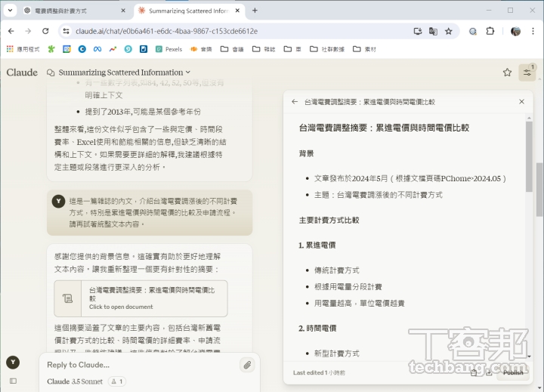The width and height of the screenshot is (544, 392).
Task: Click the browser forward arrow
Action: [x=28, y=31]
